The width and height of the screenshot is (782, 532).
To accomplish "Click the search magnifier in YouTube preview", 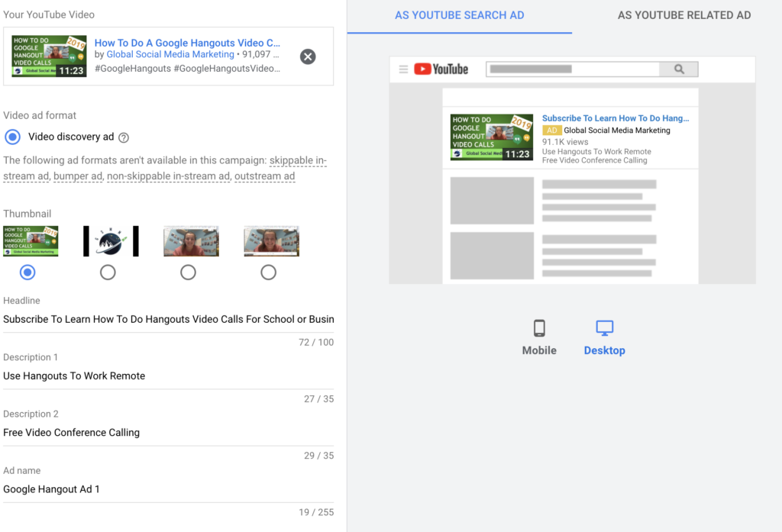I will point(679,69).
